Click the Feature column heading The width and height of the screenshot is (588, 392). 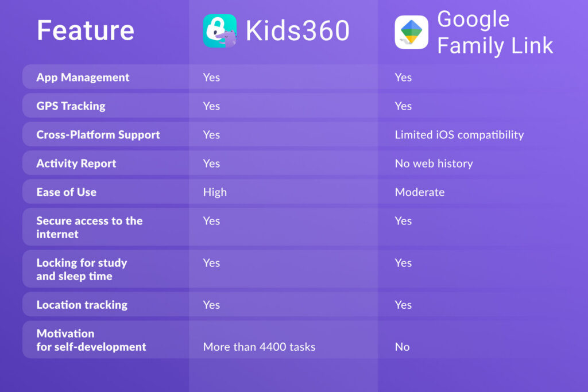point(86,30)
